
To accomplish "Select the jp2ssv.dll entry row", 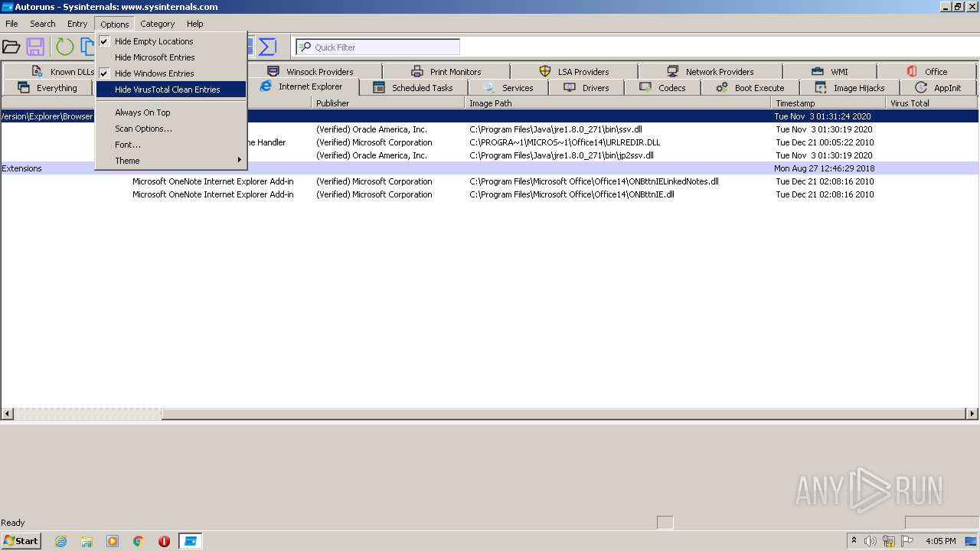I will [x=489, y=155].
